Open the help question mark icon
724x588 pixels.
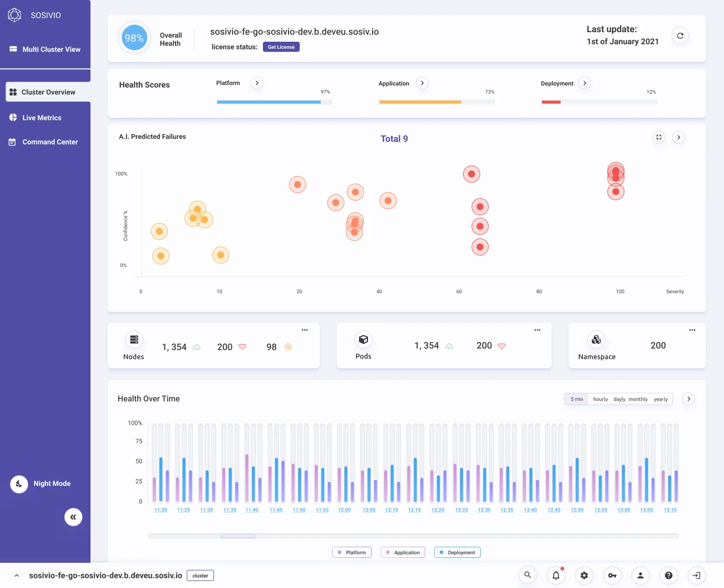point(669,575)
